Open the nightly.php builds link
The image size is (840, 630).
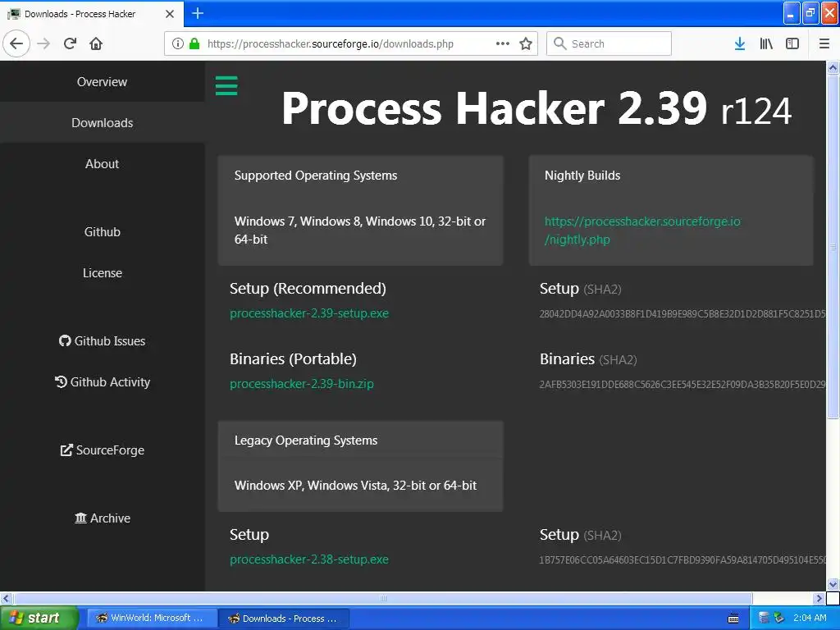point(641,231)
